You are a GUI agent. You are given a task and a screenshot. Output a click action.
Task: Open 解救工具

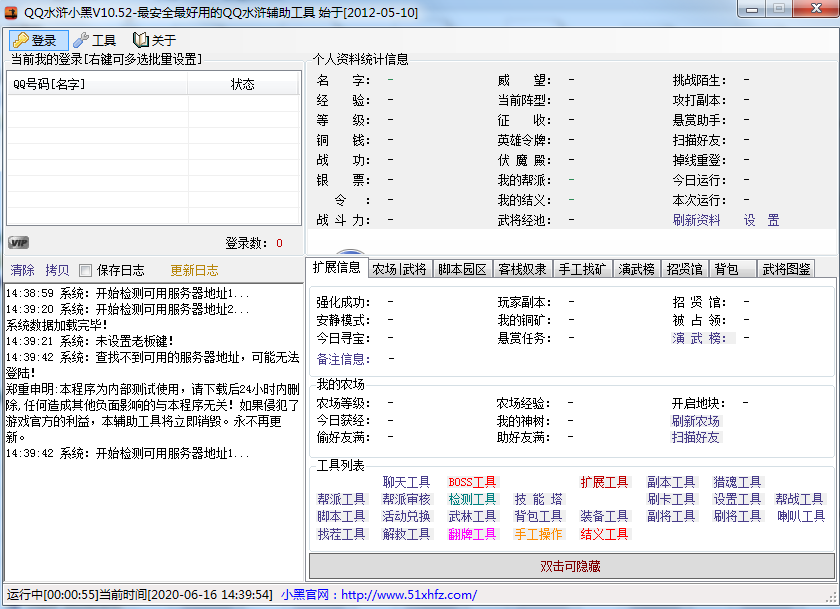click(407, 534)
